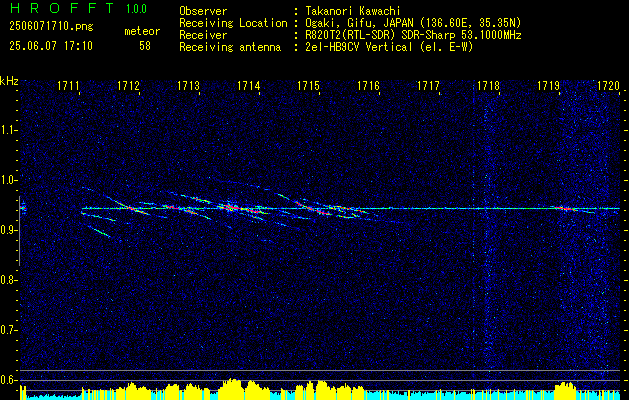
Task: Click the bright carrier blob at the left edge
Action: (23, 208)
